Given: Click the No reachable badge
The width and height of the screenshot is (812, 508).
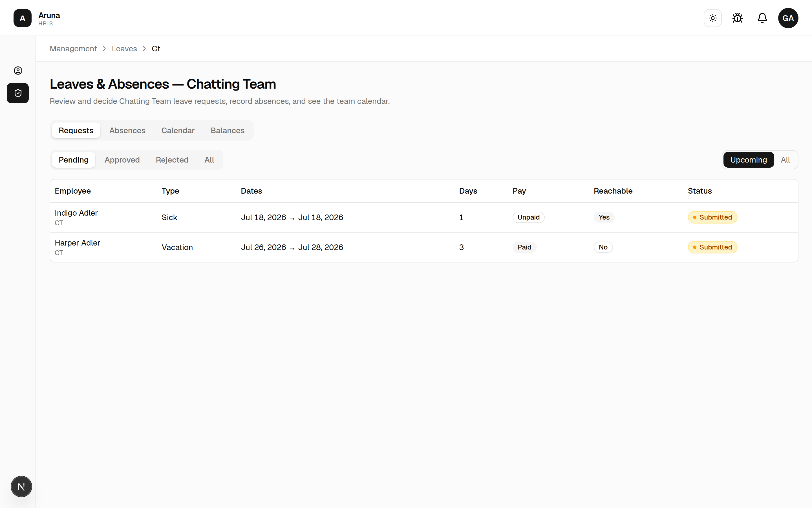Looking at the screenshot, I should (603, 247).
